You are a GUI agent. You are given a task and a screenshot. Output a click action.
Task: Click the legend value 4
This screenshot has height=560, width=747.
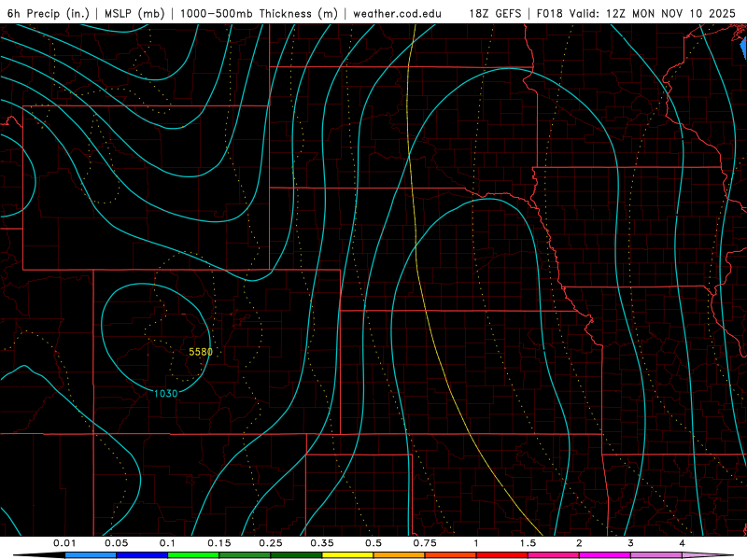click(683, 543)
